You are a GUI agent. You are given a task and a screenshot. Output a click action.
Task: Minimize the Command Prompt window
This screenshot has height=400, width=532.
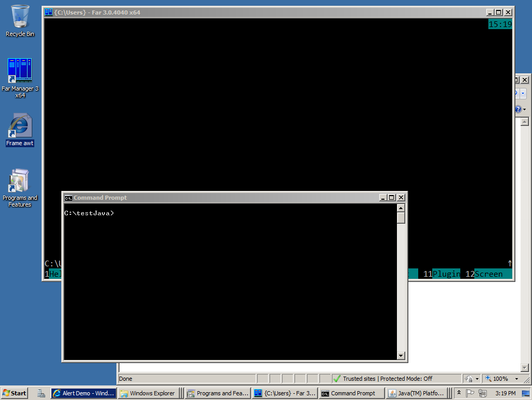(383, 198)
